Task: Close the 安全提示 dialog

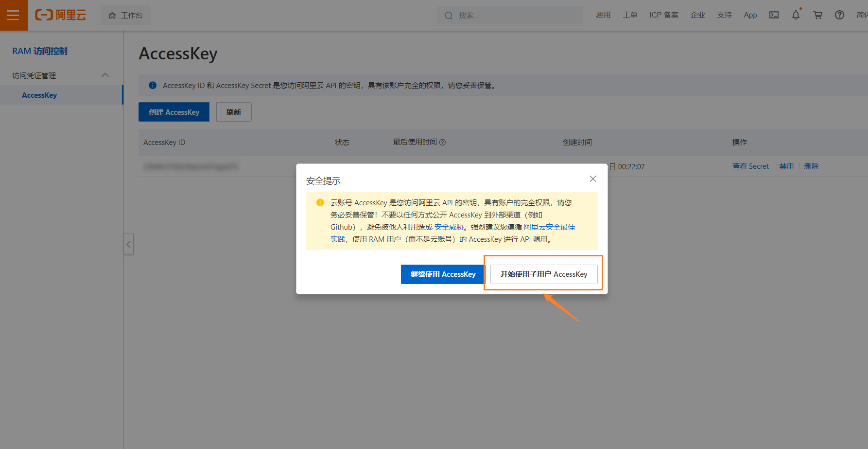Action: 593,179
